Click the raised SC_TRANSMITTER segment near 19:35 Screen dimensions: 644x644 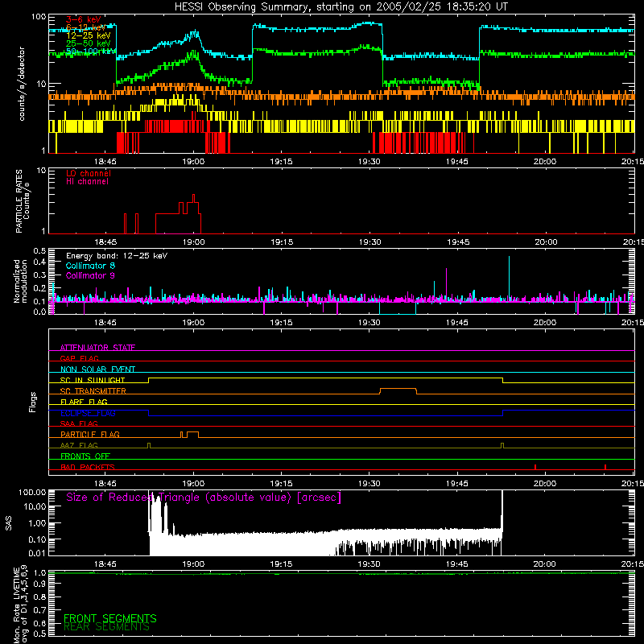(x=398, y=389)
